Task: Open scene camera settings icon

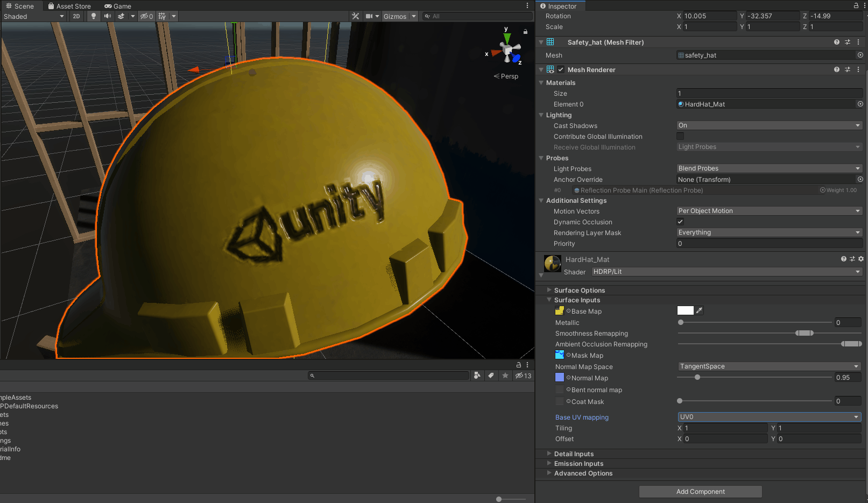Action: [x=369, y=16]
